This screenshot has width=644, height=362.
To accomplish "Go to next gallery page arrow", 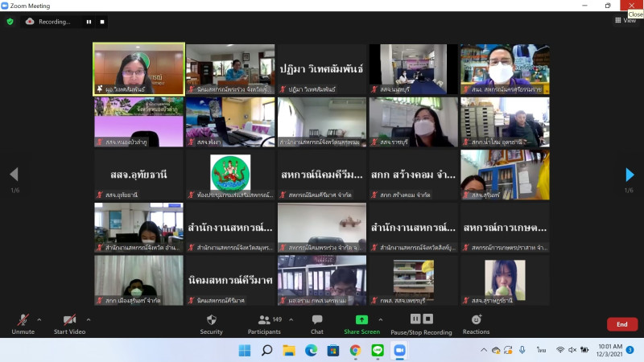I will 630,175.
